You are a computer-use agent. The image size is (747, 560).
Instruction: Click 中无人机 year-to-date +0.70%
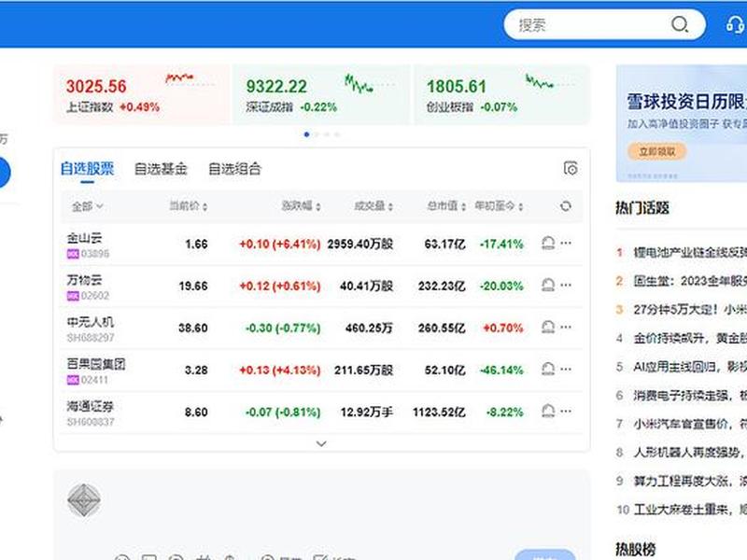coord(503,329)
